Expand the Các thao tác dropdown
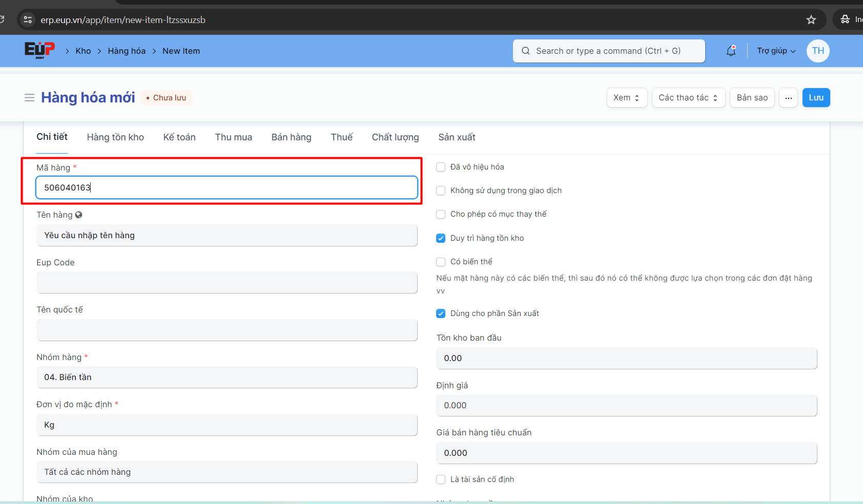Image resolution: width=863 pixels, height=504 pixels. click(x=688, y=98)
